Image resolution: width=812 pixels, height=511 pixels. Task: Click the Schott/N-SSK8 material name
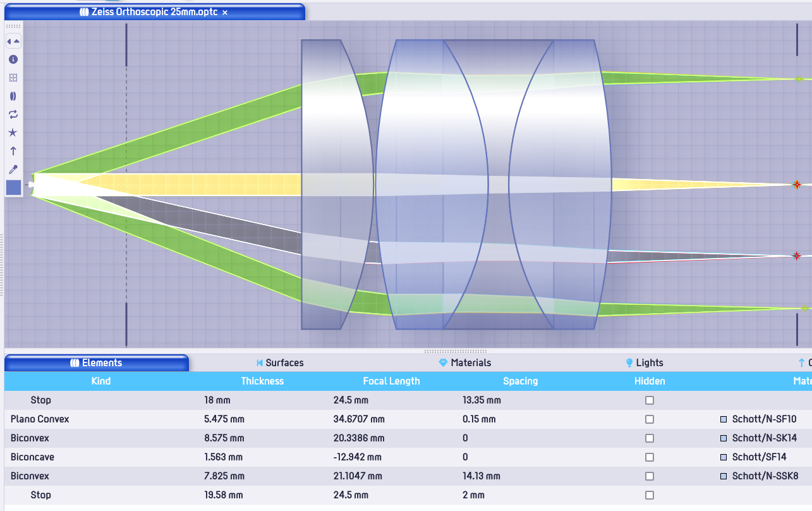click(x=765, y=476)
